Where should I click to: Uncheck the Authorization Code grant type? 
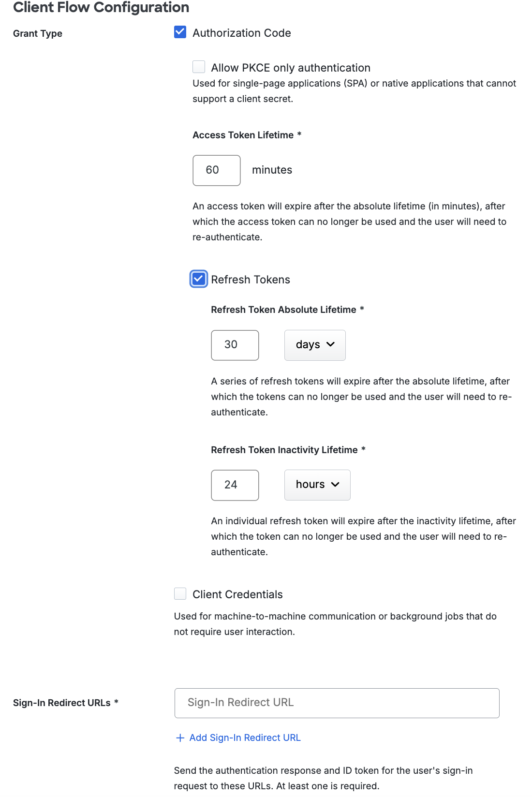[x=180, y=32]
